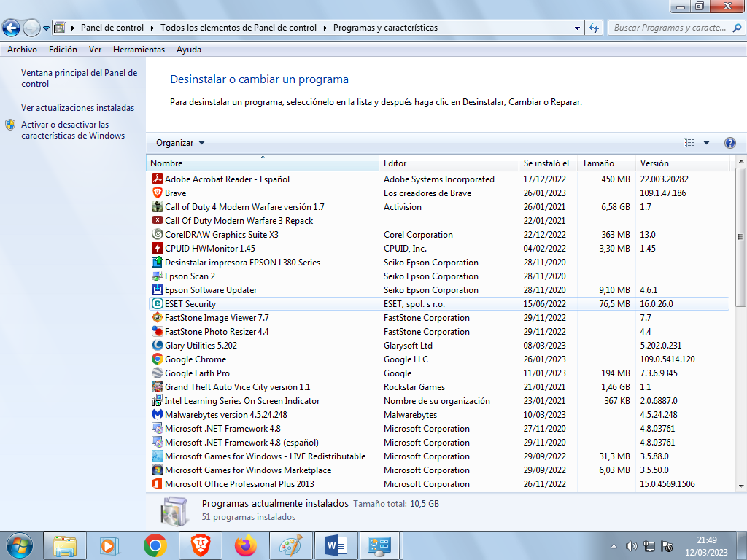This screenshot has height=560, width=747.
Task: Open the Windows Start orb
Action: coord(20,545)
